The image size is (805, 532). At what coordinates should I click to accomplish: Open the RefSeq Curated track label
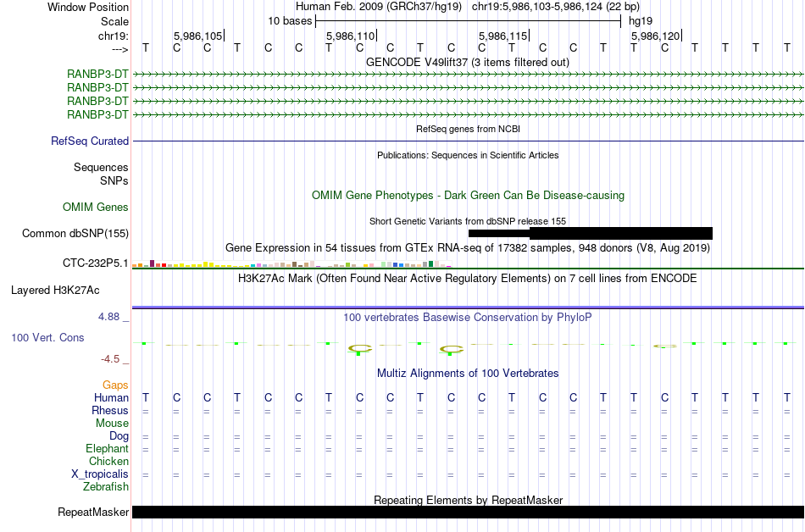[x=90, y=141]
